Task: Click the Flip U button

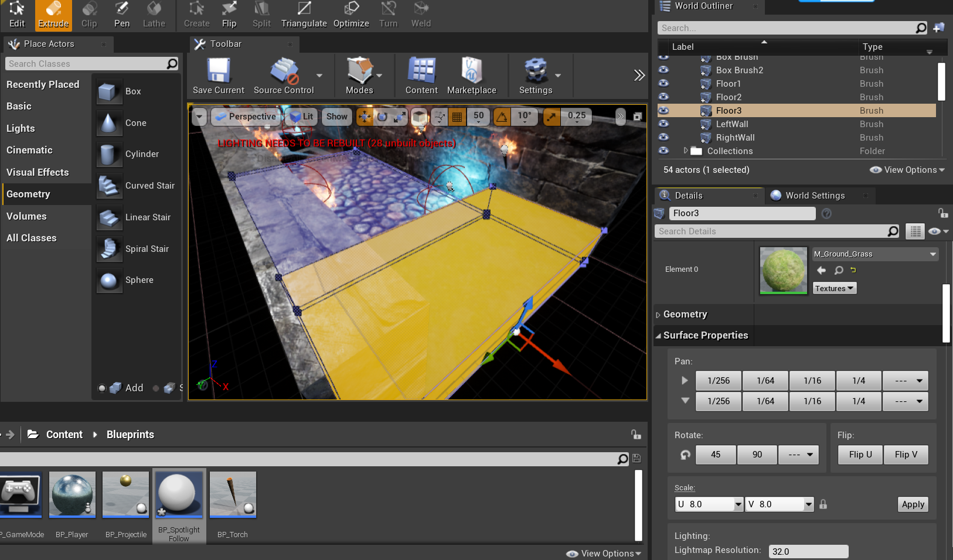Action: 860,455
